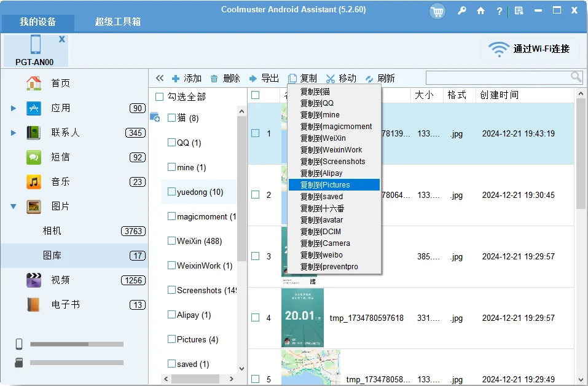Choose 复制到Pictures from the copy menu

pyautogui.click(x=334, y=185)
